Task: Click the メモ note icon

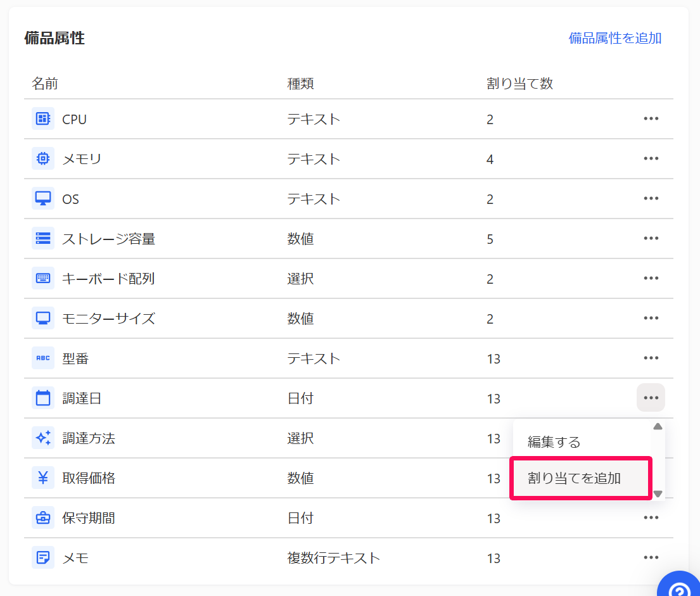Action: 43,558
